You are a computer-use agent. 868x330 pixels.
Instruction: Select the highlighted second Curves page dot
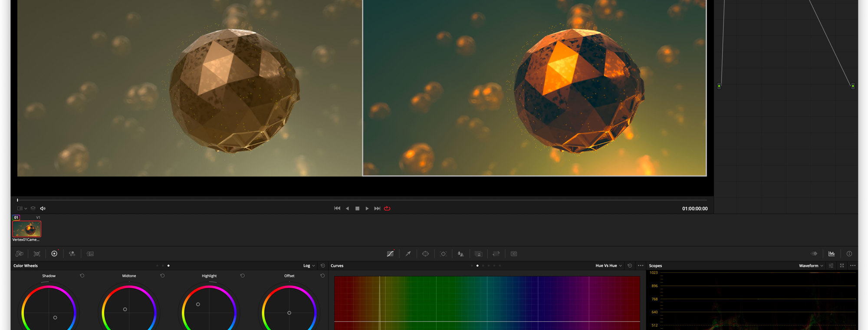[x=477, y=266]
